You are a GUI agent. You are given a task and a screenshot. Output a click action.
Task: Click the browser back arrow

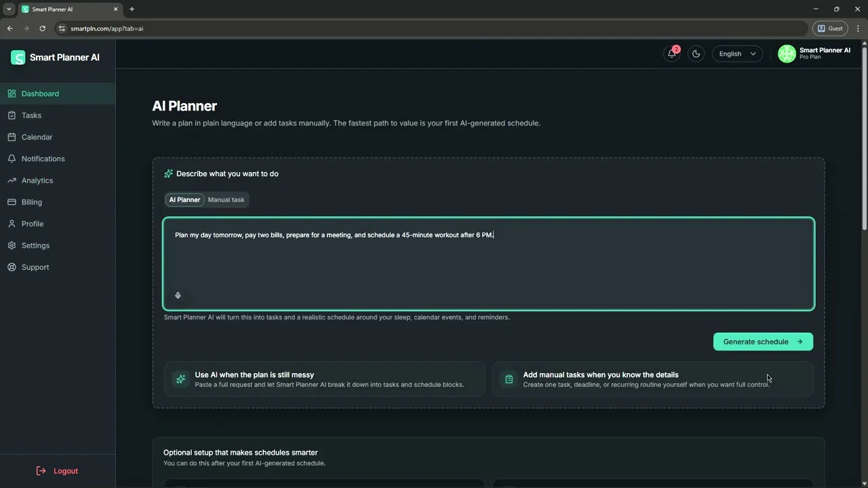click(x=9, y=28)
